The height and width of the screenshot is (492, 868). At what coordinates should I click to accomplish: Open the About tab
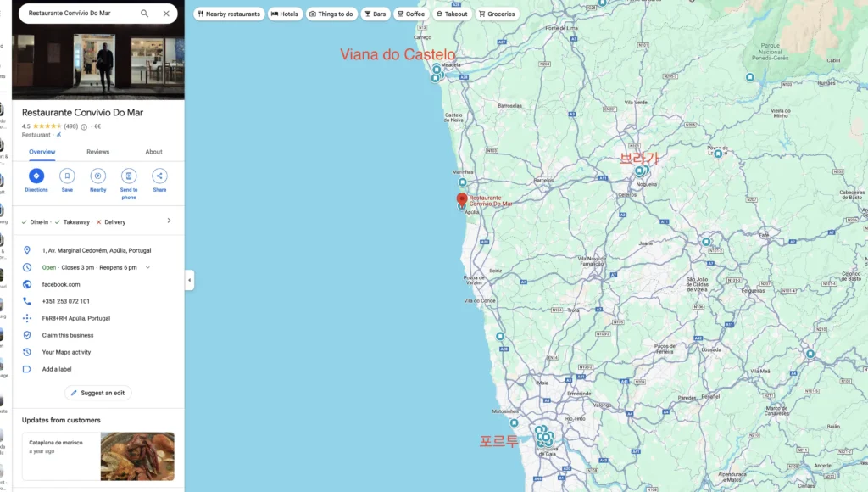[x=154, y=152]
